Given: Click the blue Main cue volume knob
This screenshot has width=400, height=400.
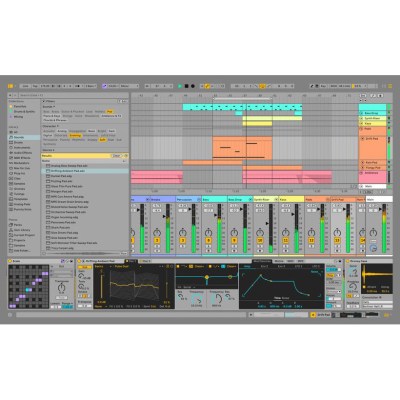Looking at the screenshot, I should tap(373, 248).
